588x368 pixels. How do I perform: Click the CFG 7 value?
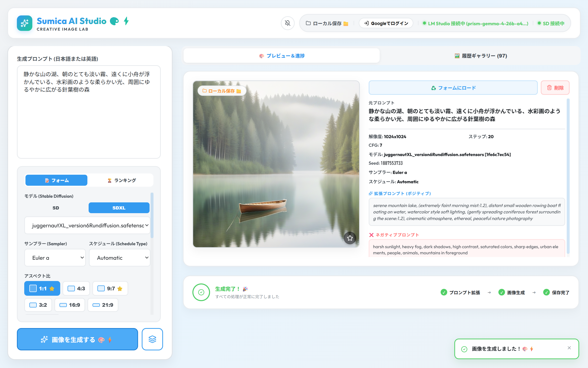point(381,145)
